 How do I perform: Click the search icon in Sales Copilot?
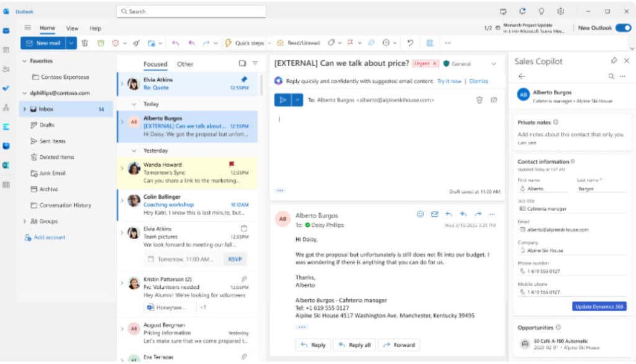(x=611, y=76)
